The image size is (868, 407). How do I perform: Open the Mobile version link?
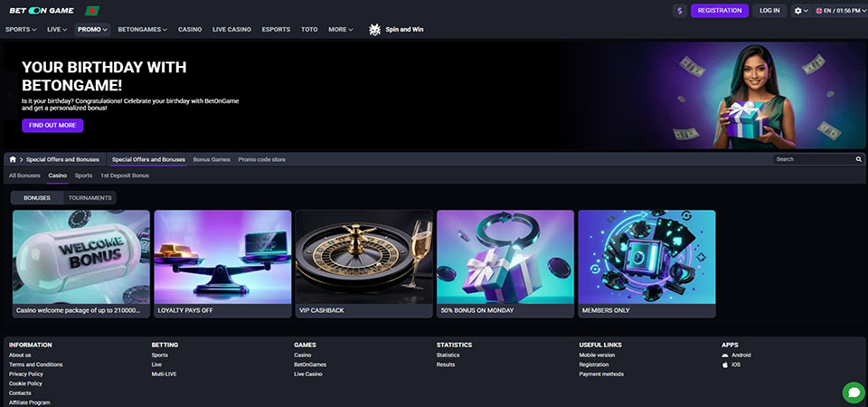(x=597, y=355)
